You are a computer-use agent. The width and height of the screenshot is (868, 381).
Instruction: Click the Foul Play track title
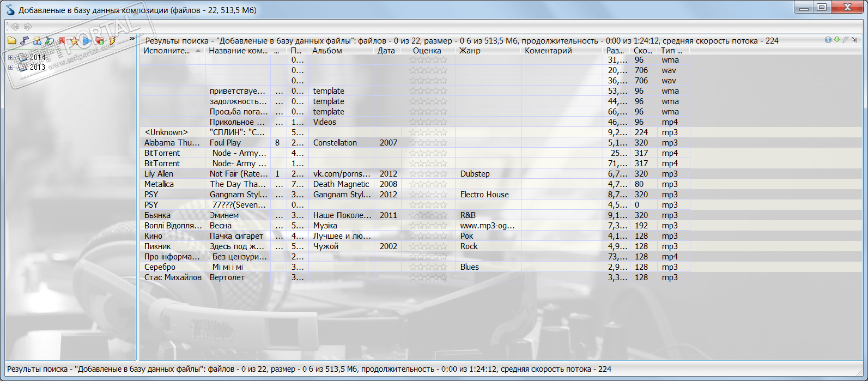[238, 143]
